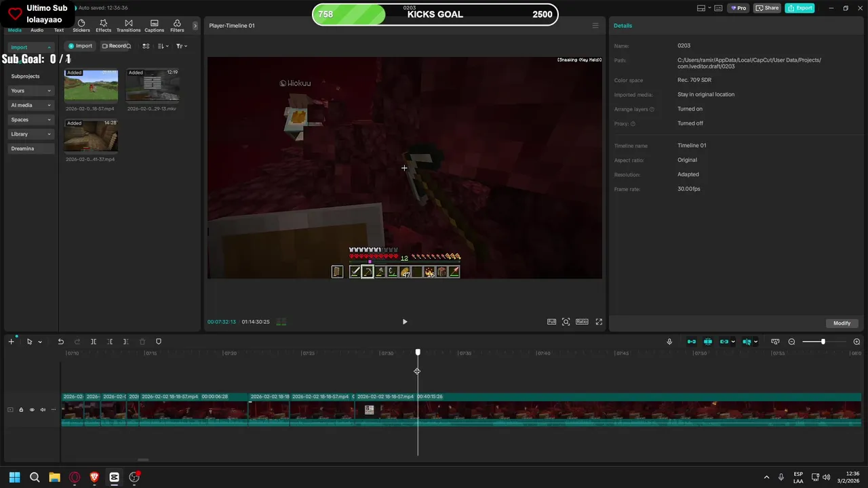Click the playhead marker on ruler

(x=418, y=352)
